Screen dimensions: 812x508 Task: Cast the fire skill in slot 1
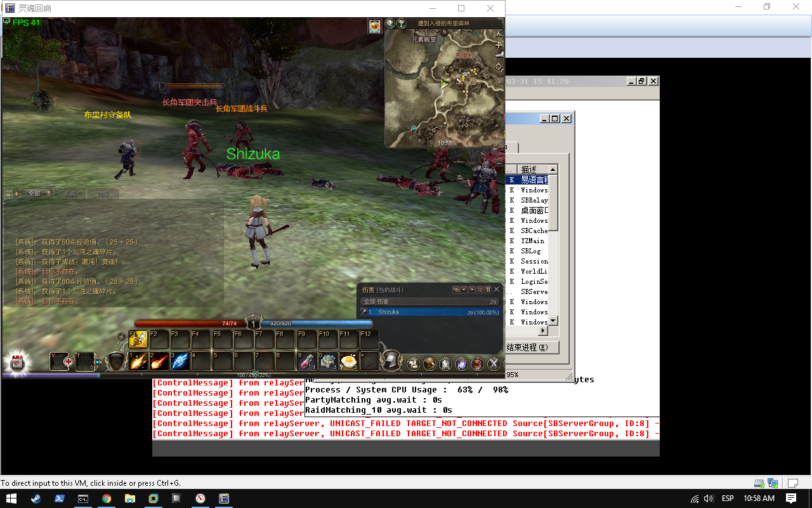[138, 361]
